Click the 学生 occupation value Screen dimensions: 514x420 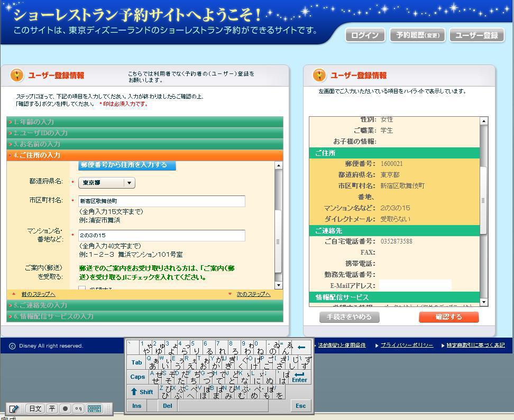pyautogui.click(x=387, y=130)
